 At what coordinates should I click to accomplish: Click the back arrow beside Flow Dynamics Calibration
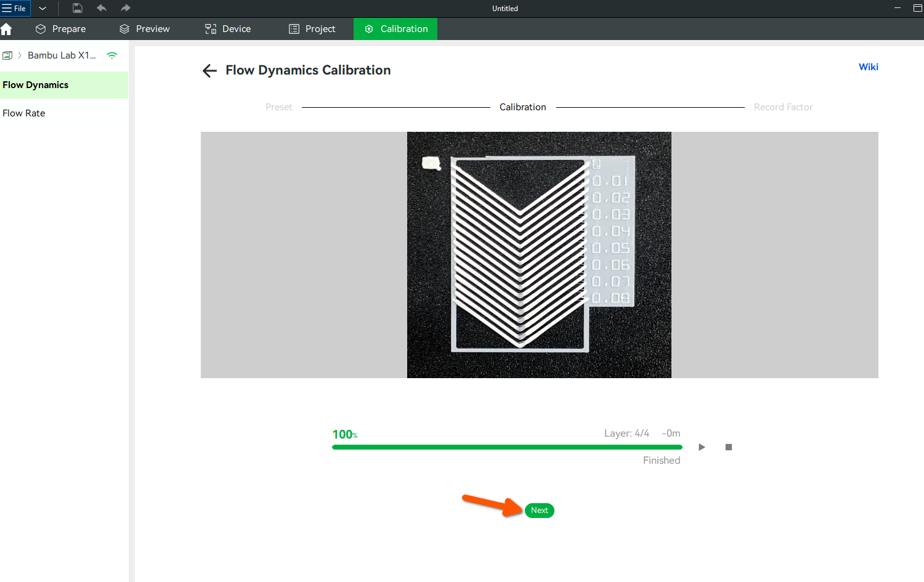click(209, 71)
